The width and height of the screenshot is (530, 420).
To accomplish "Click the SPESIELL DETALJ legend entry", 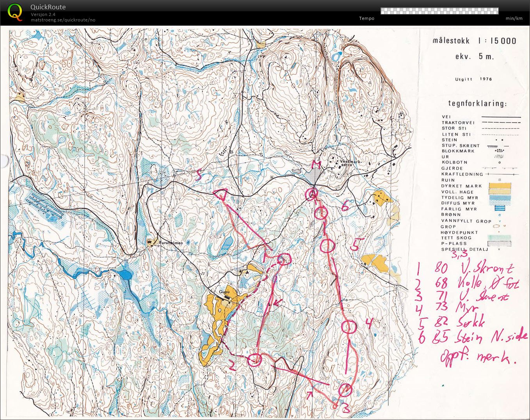I will (471, 249).
